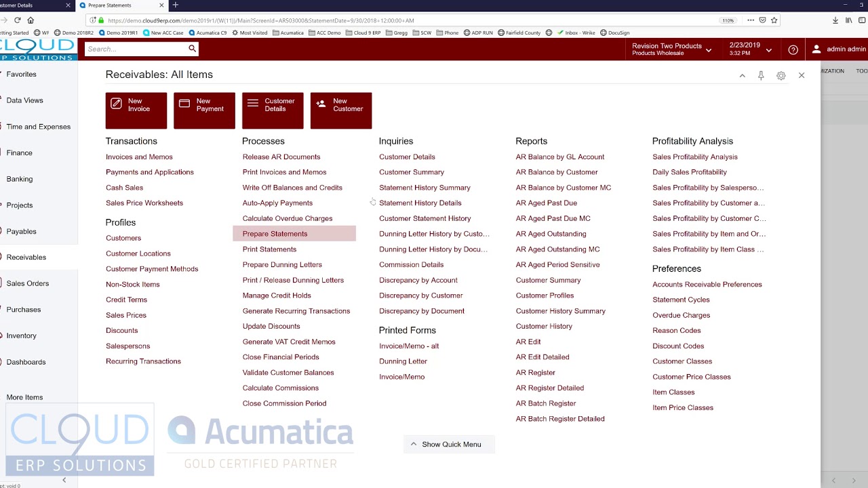Bookmark the page with the star icon
This screenshot has width=868, height=488.
coord(774,20)
